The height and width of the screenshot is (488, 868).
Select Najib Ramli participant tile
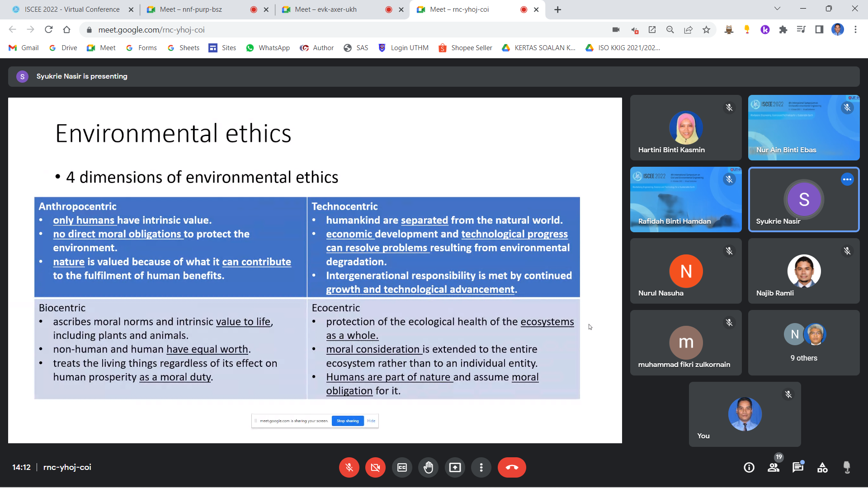tap(804, 271)
